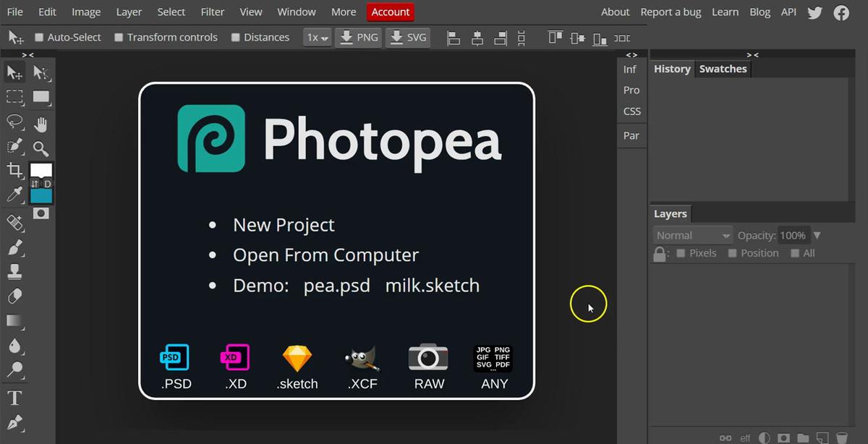The image size is (868, 444).
Task: Open the 1x export scale dropdown
Action: pos(318,38)
